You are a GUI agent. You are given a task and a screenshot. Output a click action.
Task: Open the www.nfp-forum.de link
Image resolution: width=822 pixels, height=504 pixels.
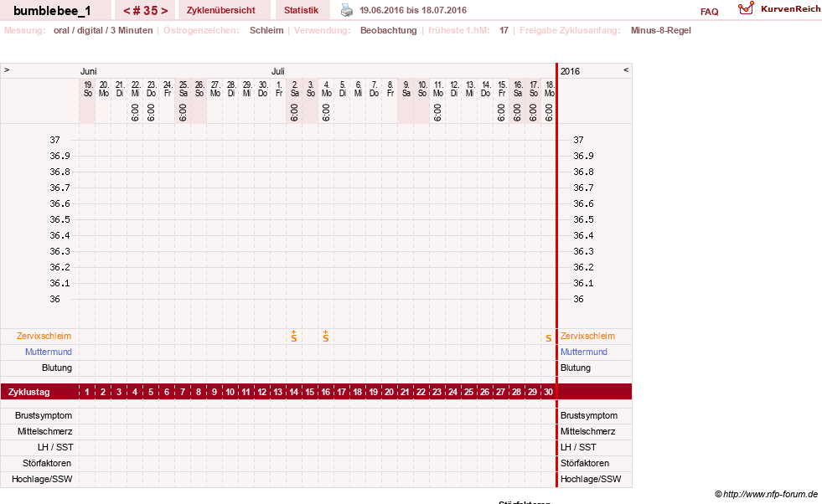(x=771, y=493)
